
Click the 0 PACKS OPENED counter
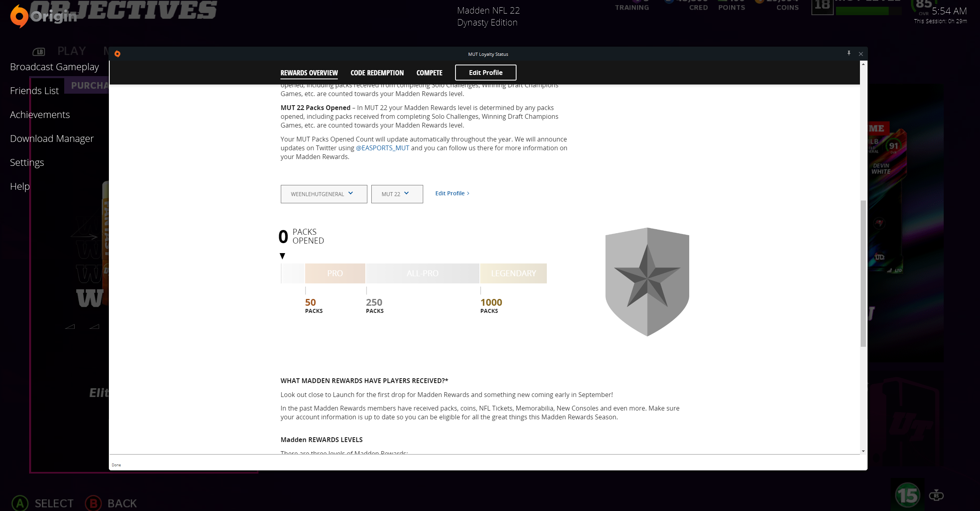point(301,236)
